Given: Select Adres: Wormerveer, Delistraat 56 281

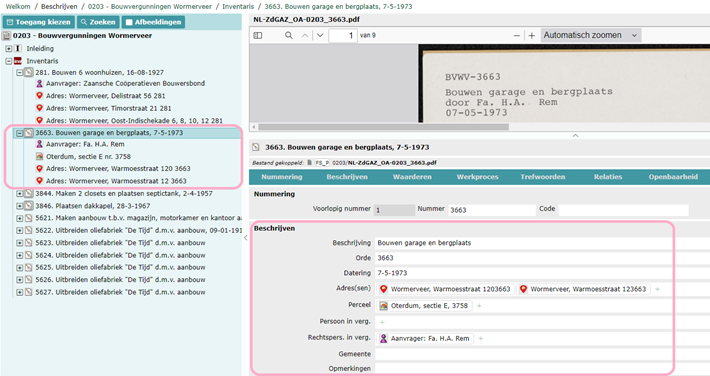Looking at the screenshot, I should click(x=106, y=96).
